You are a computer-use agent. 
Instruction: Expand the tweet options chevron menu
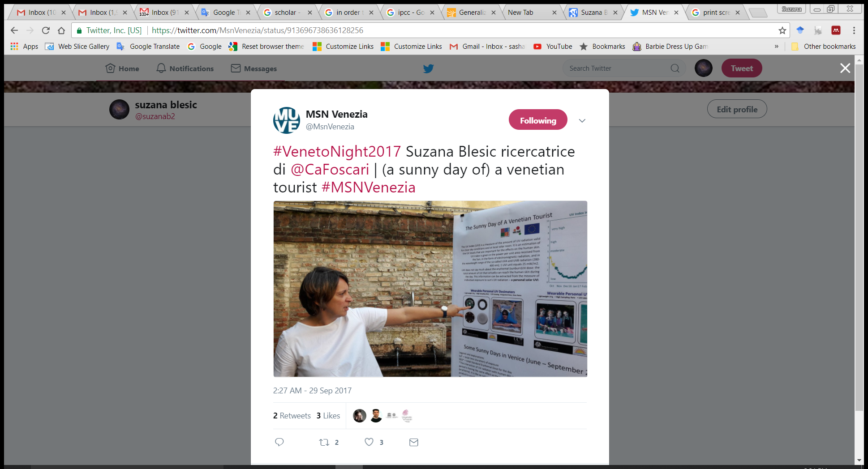[582, 121]
